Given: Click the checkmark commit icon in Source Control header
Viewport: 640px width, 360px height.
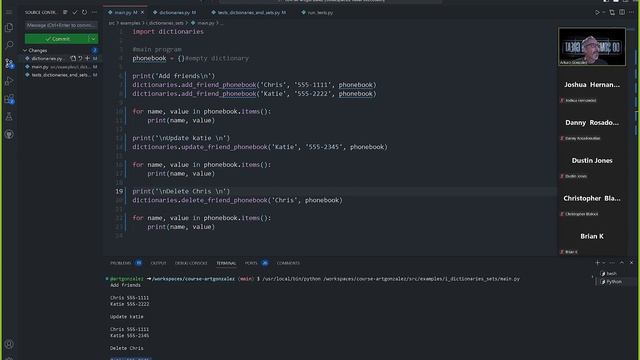Looking at the screenshot, I should (x=75, y=12).
